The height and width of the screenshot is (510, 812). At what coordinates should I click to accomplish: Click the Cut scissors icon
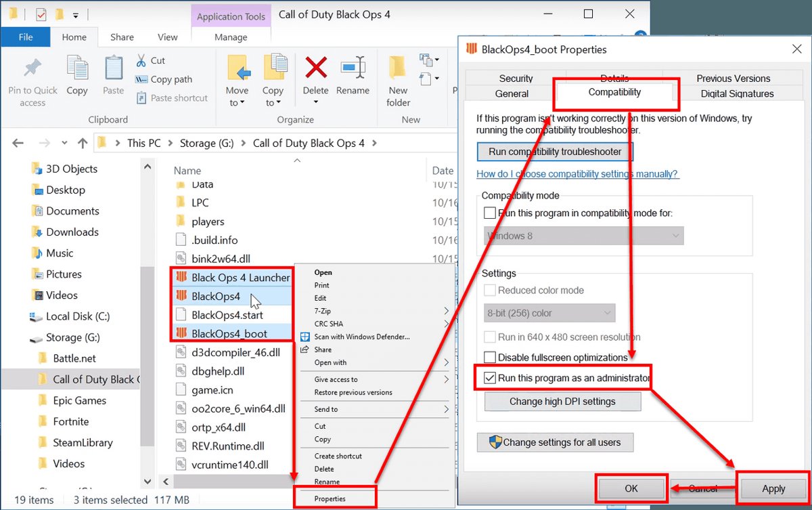coord(141,60)
